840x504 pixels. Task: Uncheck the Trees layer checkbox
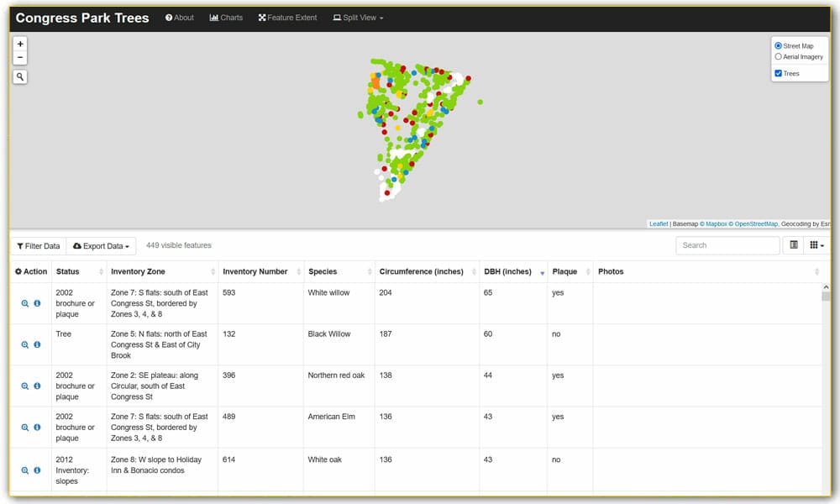tap(778, 73)
